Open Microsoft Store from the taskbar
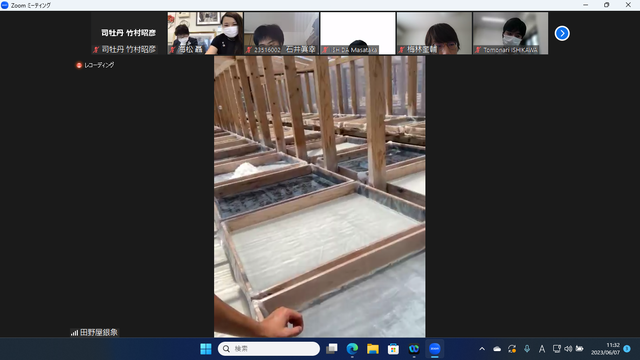The image size is (640, 360). click(x=393, y=349)
